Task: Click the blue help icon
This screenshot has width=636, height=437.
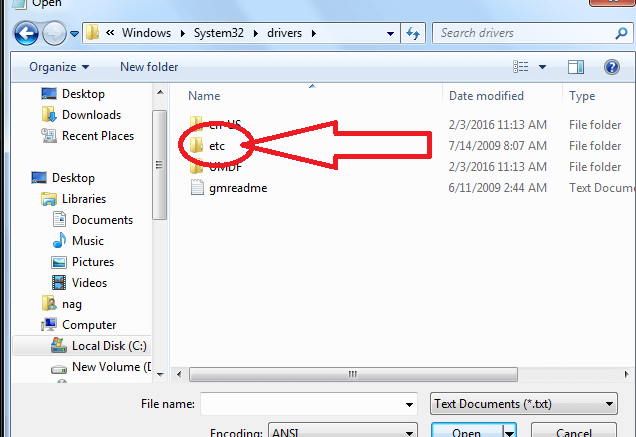Action: pyautogui.click(x=612, y=67)
